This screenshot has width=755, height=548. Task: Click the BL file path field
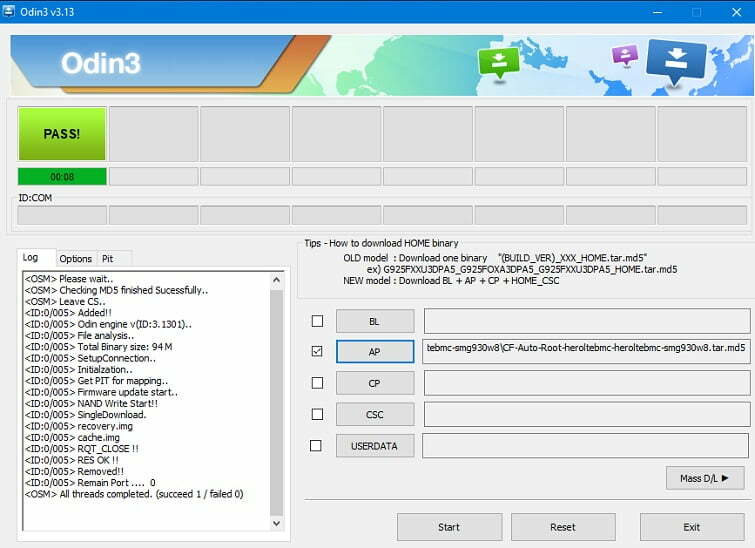click(x=587, y=321)
